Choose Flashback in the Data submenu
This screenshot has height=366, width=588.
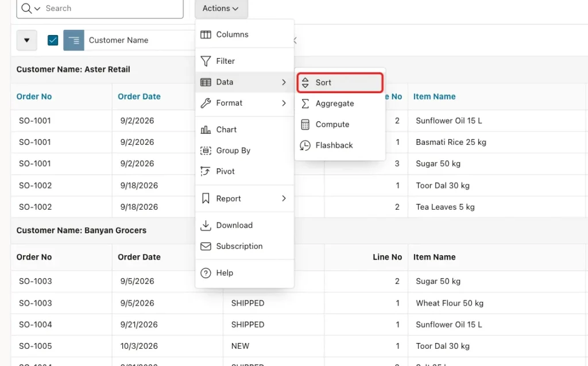340,145
